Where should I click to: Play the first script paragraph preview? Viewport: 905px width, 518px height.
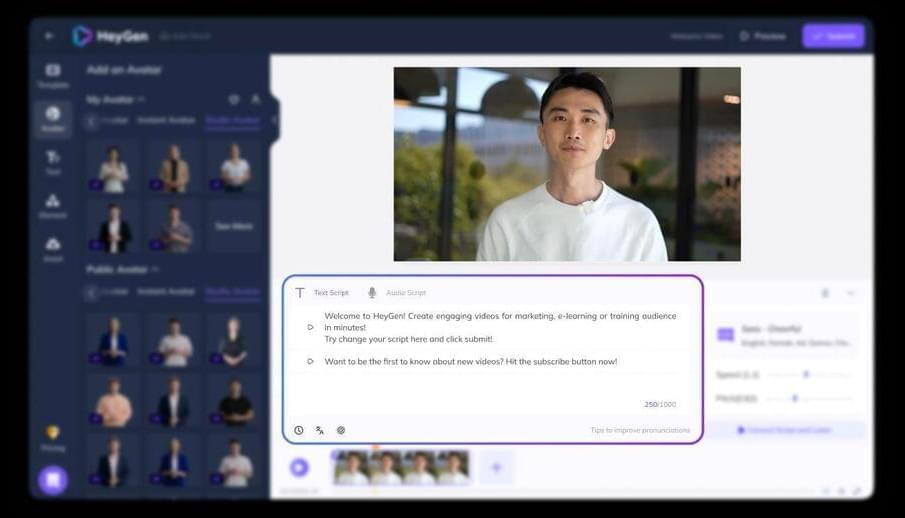coord(310,327)
